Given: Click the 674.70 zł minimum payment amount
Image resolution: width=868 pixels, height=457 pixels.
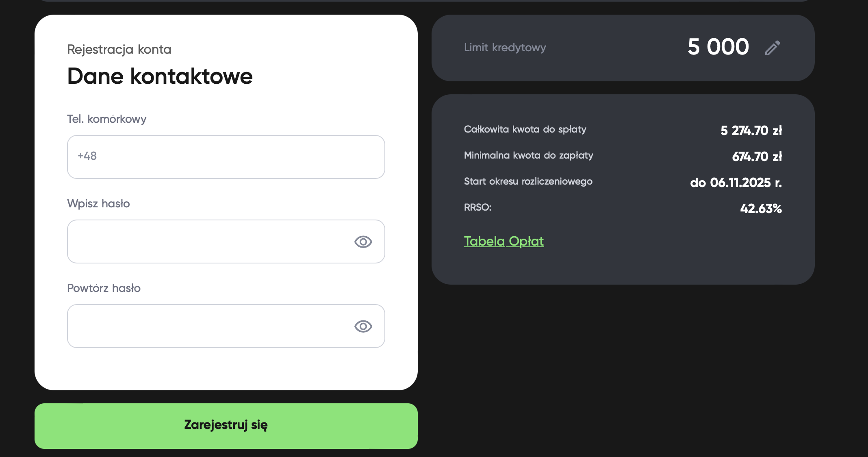Looking at the screenshot, I should [757, 157].
